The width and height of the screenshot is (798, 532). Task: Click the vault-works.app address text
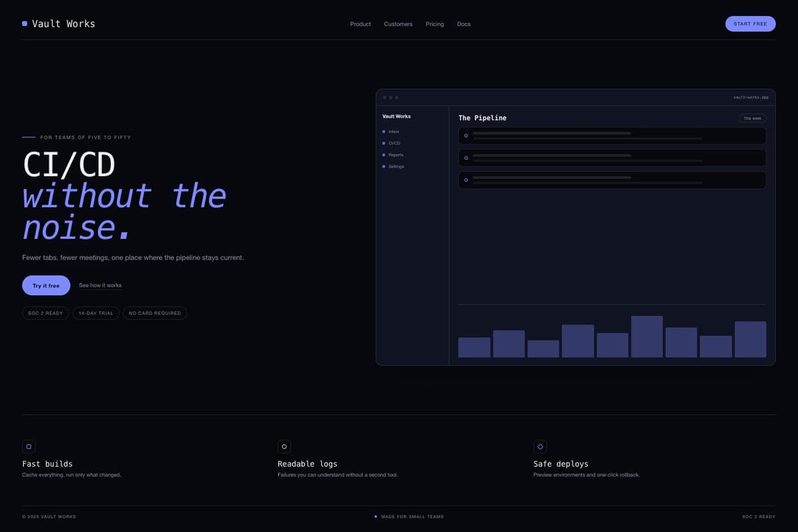point(751,97)
